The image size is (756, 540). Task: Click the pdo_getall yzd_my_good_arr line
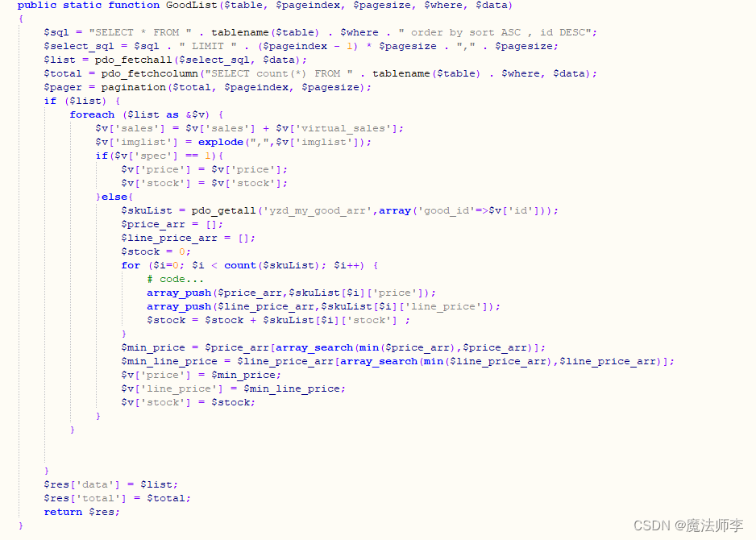(x=340, y=210)
